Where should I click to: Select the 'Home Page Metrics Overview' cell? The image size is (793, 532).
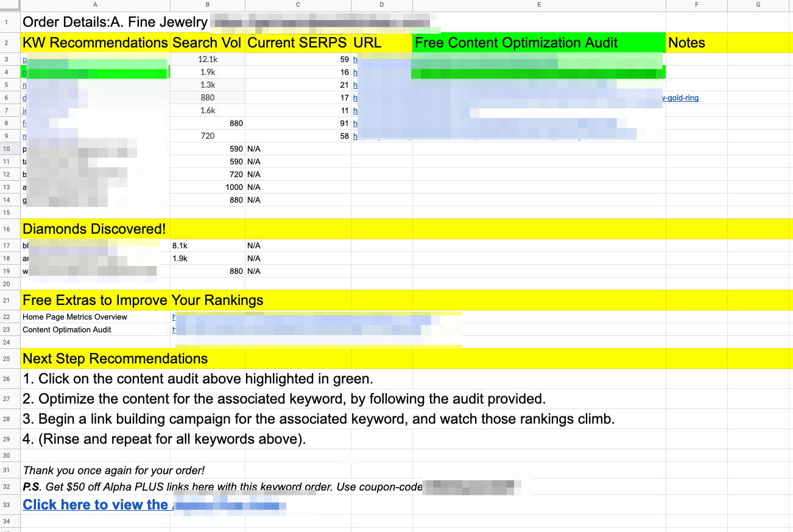click(76, 317)
